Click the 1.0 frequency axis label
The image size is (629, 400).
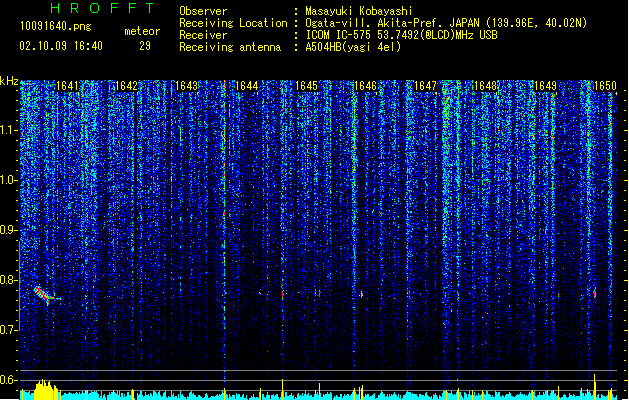(x=9, y=180)
